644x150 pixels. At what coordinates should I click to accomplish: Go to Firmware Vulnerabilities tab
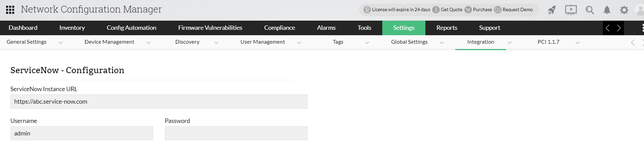tap(210, 28)
